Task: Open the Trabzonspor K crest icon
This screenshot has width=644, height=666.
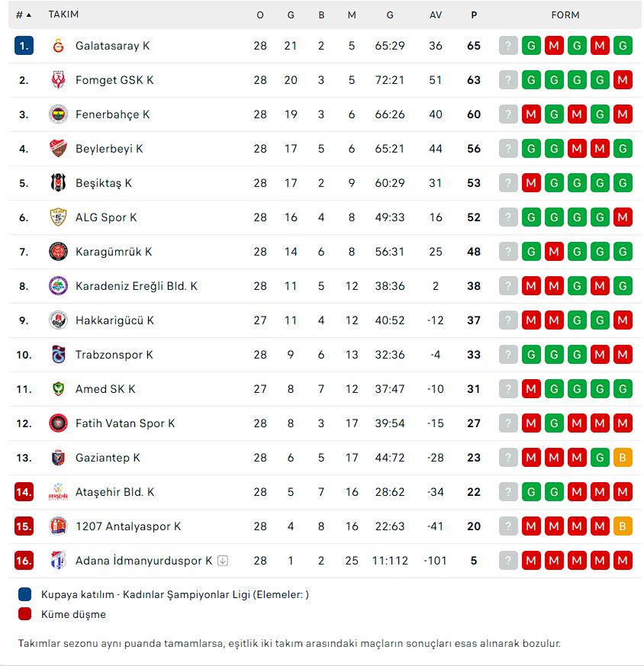Action: 58,355
